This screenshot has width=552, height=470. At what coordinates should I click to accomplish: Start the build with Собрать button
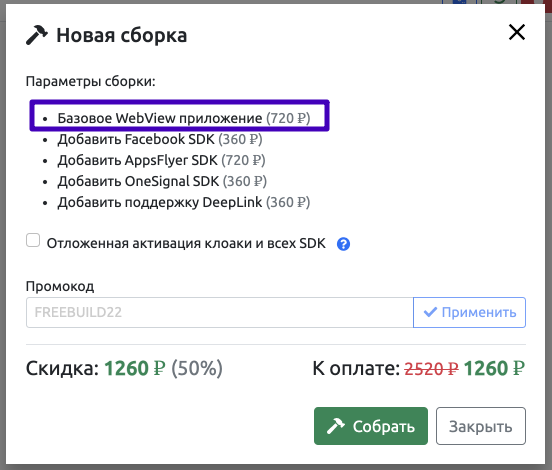[371, 426]
